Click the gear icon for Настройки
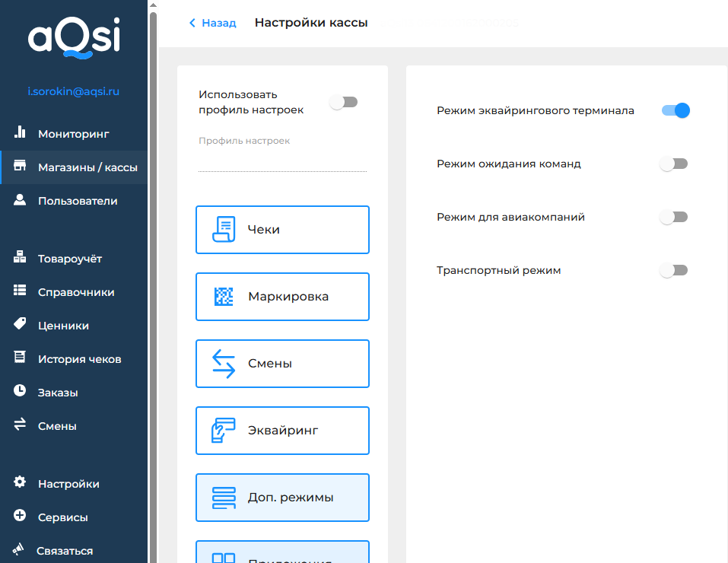 (x=21, y=483)
